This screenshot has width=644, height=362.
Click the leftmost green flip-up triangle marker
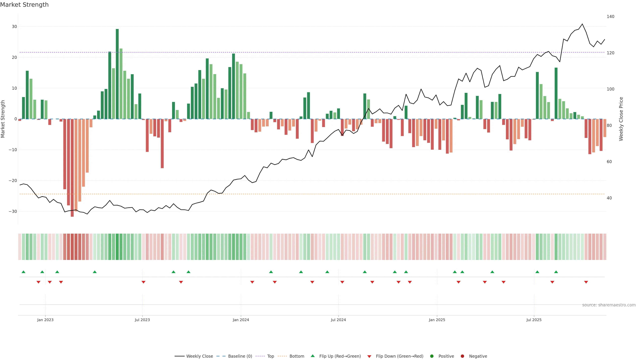tap(23, 272)
